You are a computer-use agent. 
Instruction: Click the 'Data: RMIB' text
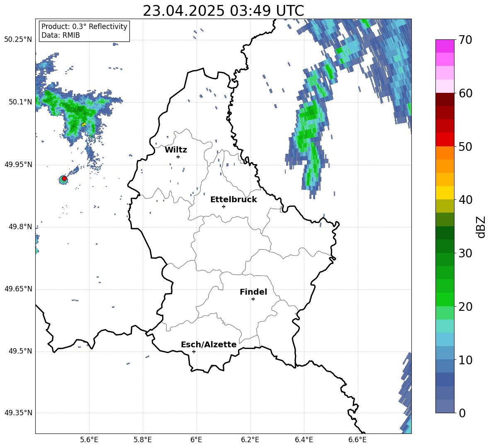61,35
